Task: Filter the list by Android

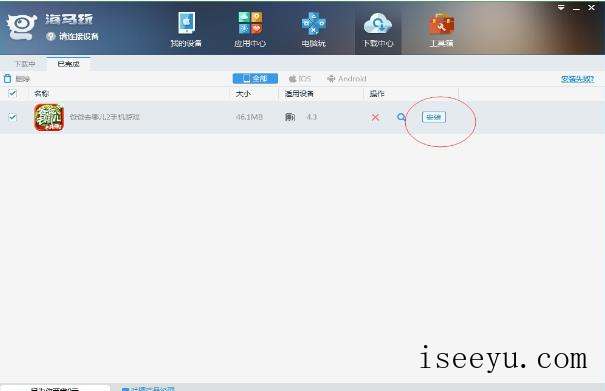Action: click(x=347, y=79)
